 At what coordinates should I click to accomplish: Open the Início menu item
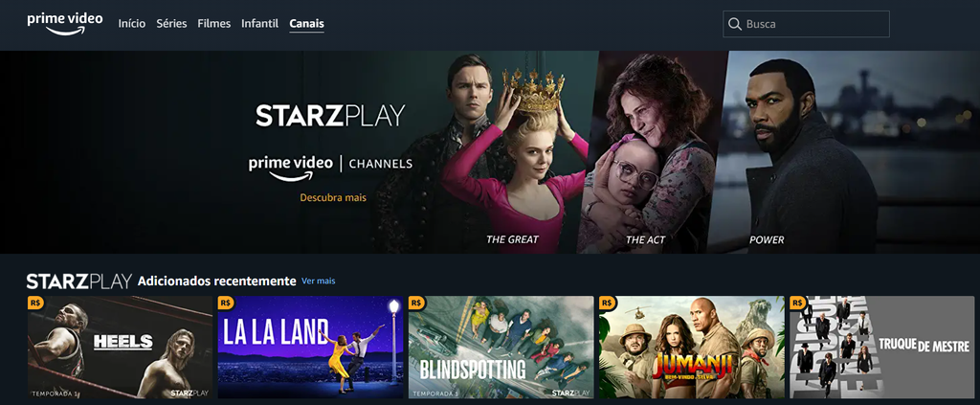[x=132, y=24]
